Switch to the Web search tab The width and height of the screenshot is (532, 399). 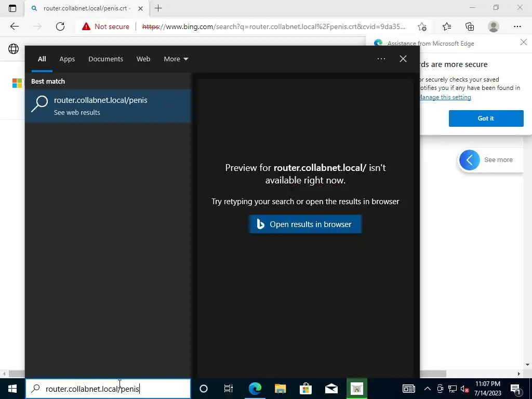[143, 59]
